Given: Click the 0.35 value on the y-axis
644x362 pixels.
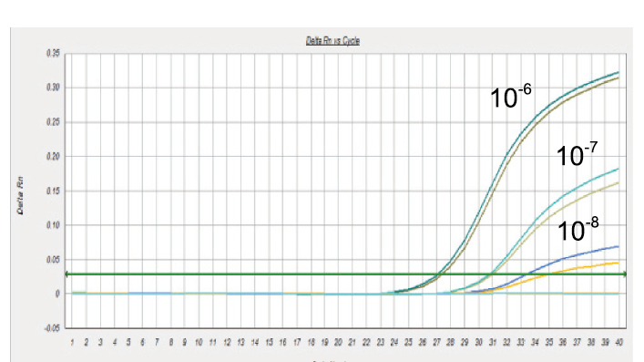Looking at the screenshot, I should tap(53, 54).
